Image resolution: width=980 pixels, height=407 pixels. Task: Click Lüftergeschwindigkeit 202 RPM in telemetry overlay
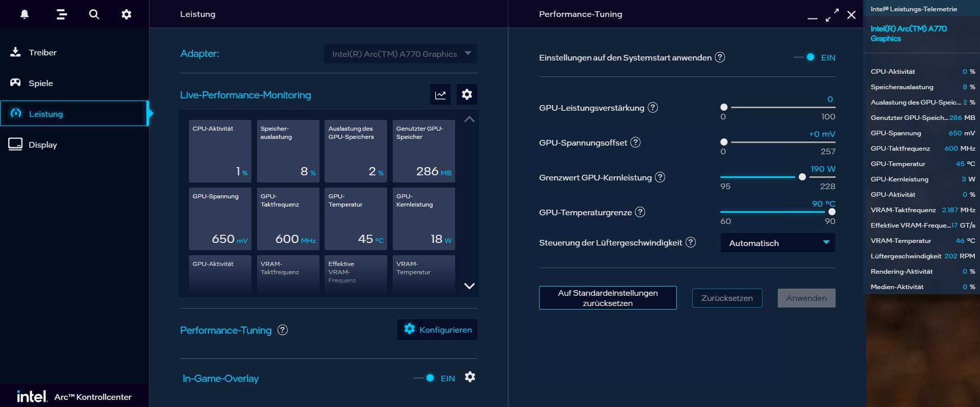coord(923,256)
